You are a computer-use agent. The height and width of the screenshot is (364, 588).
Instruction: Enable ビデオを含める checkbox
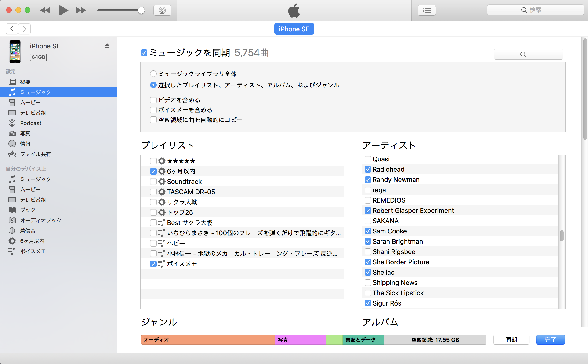click(x=153, y=100)
